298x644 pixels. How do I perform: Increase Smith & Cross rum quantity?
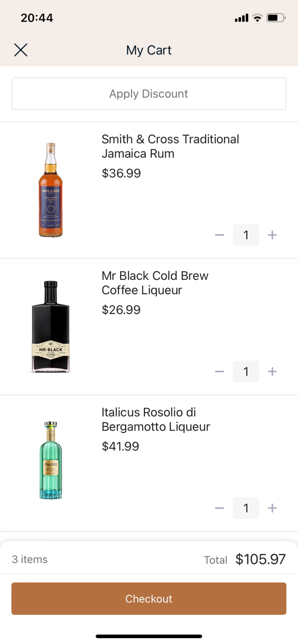272,235
